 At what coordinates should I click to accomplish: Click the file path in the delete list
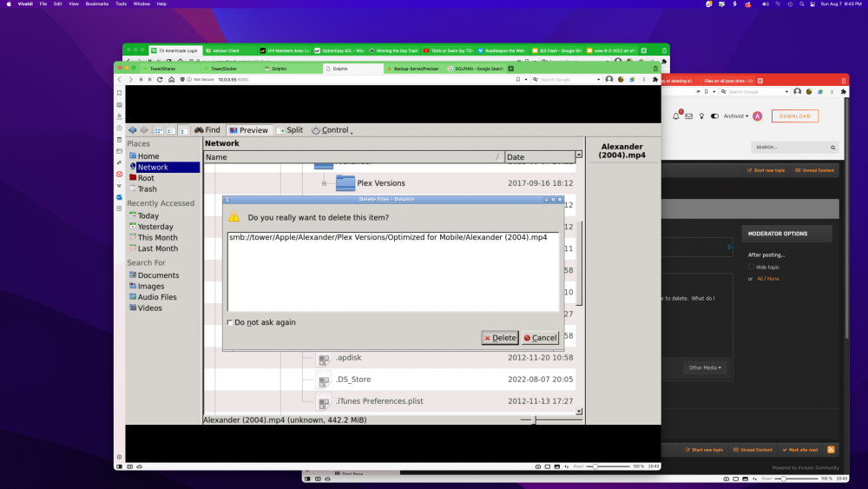point(388,237)
